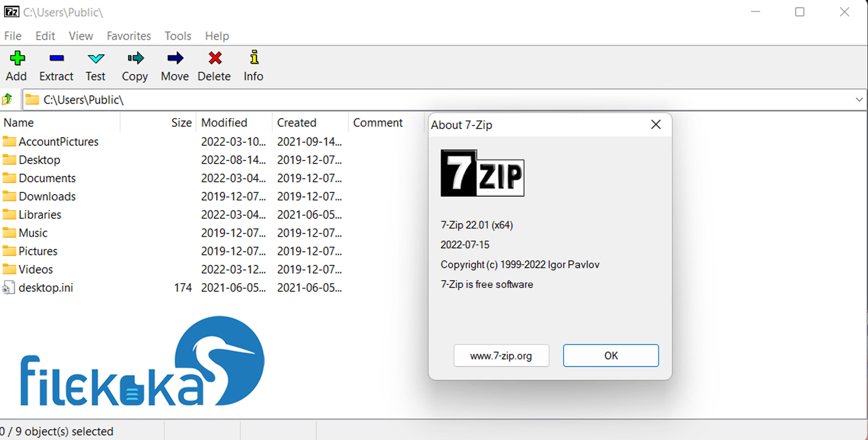Go up one folder level icon

coord(7,100)
